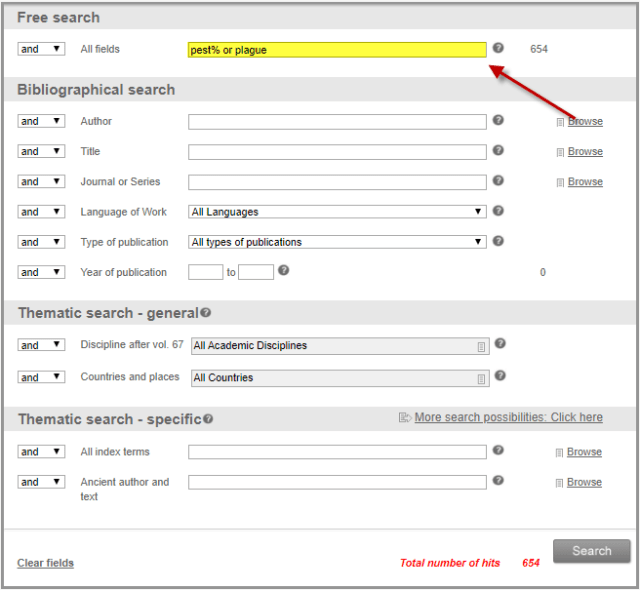This screenshot has height=590, width=640.
Task: Click list icon inside Countries and places field
Action: tap(481, 378)
